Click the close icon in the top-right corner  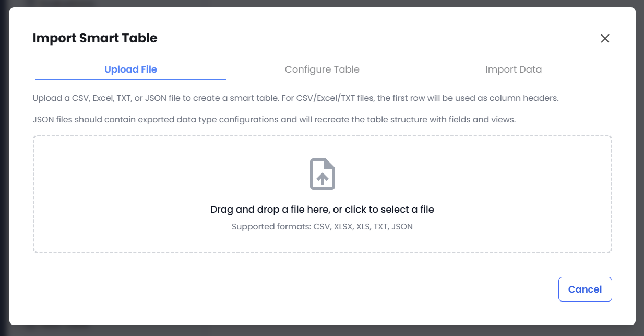point(605,38)
